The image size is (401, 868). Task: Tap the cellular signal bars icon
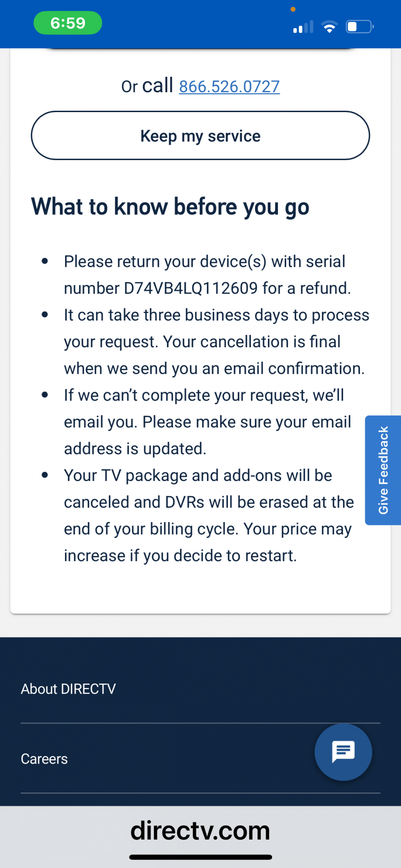pos(303,27)
